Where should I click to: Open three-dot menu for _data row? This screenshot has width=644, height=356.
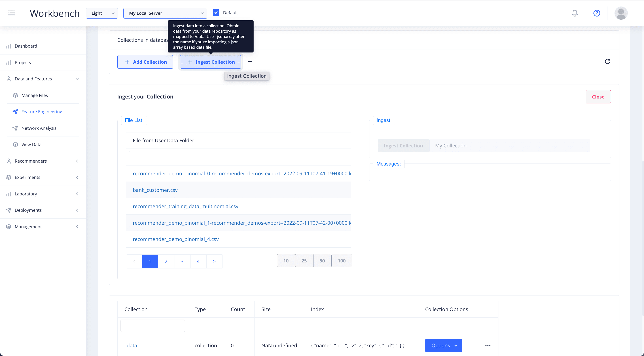[488, 345]
